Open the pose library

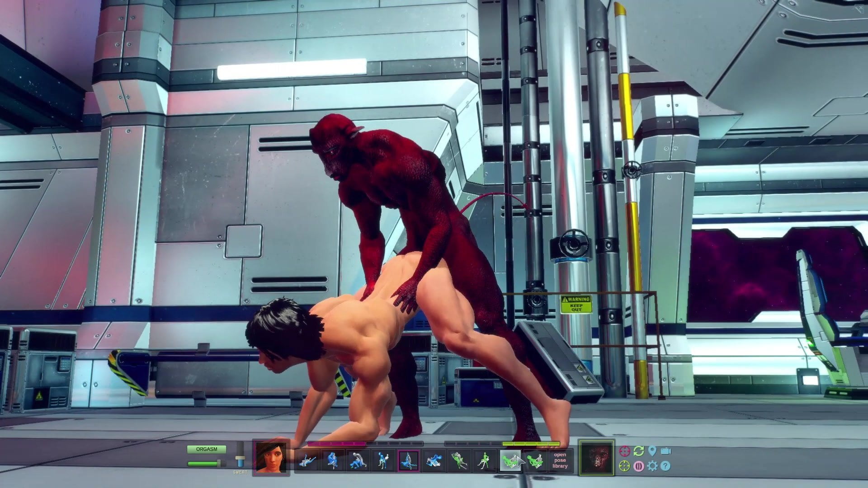coord(560,460)
